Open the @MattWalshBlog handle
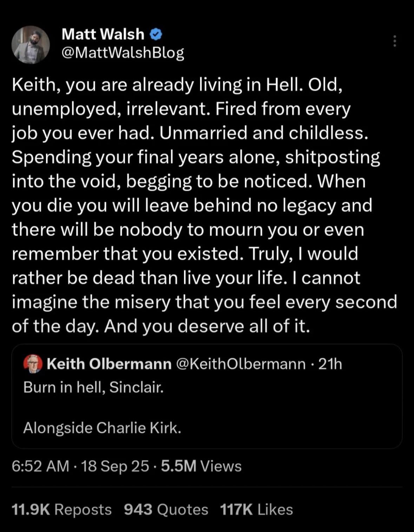The width and height of the screenshot is (414, 532). tap(123, 53)
